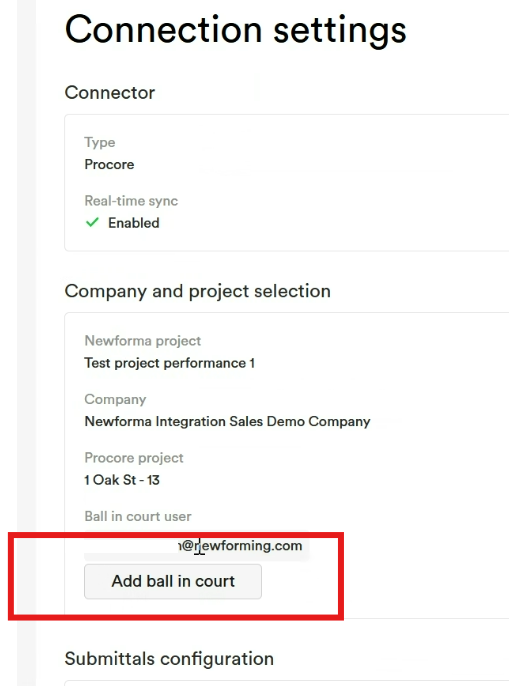This screenshot has height=690, width=509.
Task: Select the Company and project selection heading
Action: pos(198,291)
